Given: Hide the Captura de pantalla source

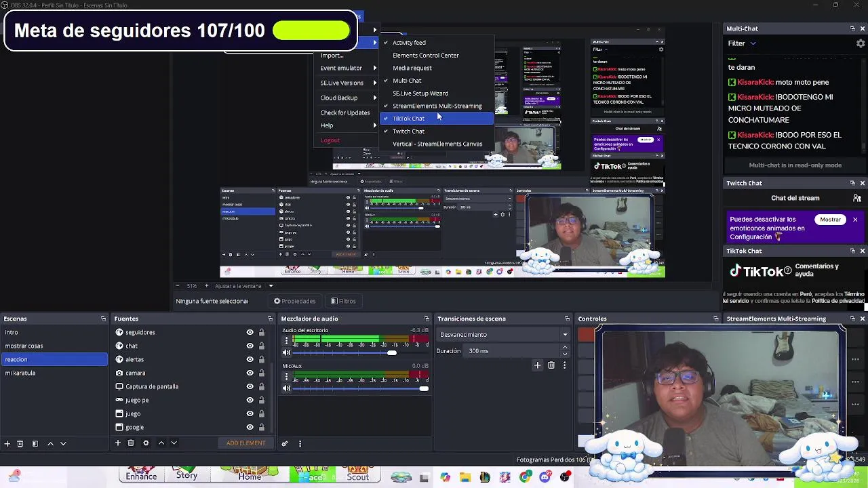Looking at the screenshot, I should [250, 386].
